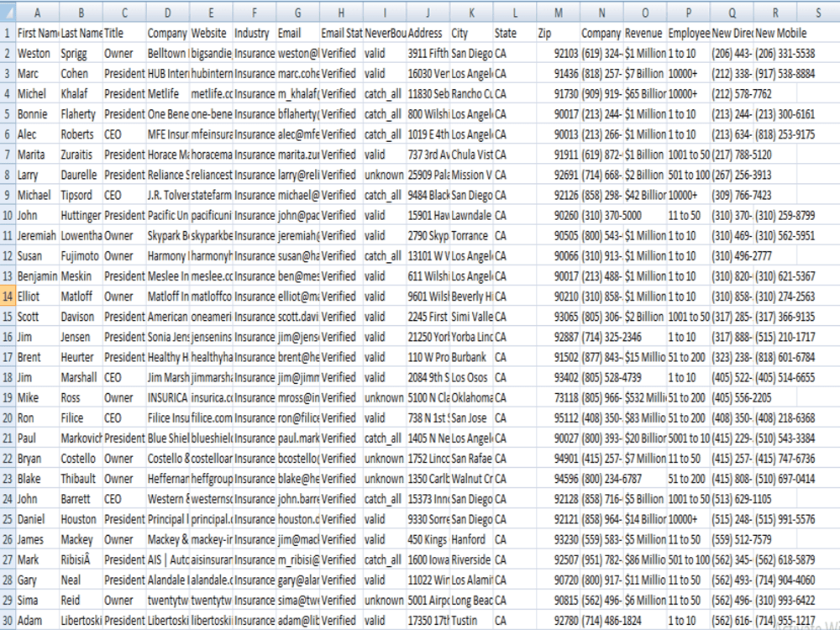This screenshot has width=840, height=630.
Task: Select last name cell Tipsord
Action: [x=81, y=195]
